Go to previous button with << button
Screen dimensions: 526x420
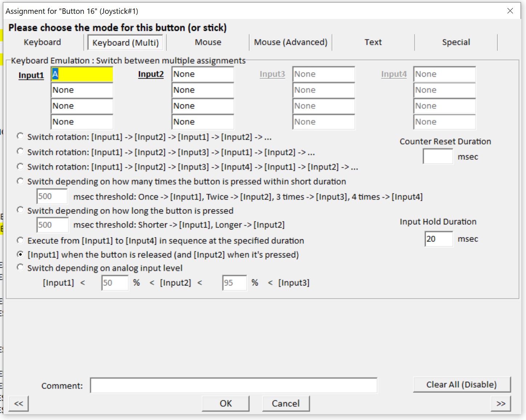tap(19, 404)
